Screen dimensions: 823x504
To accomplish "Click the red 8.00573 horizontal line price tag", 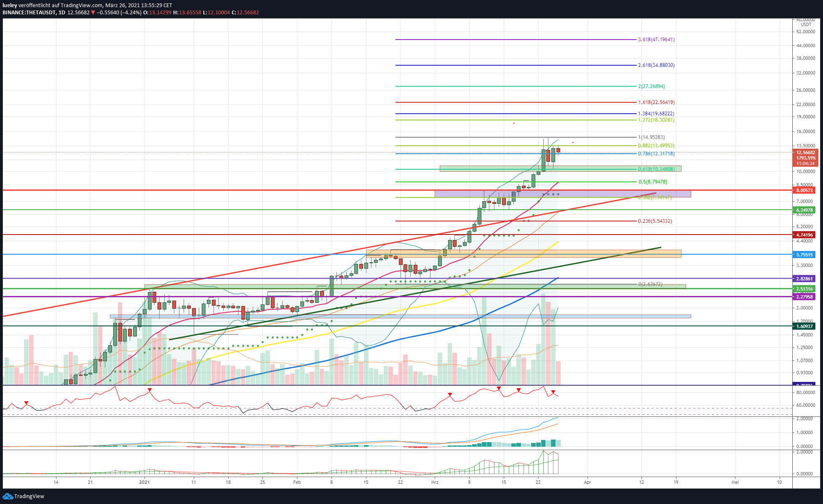I will tap(804, 190).
